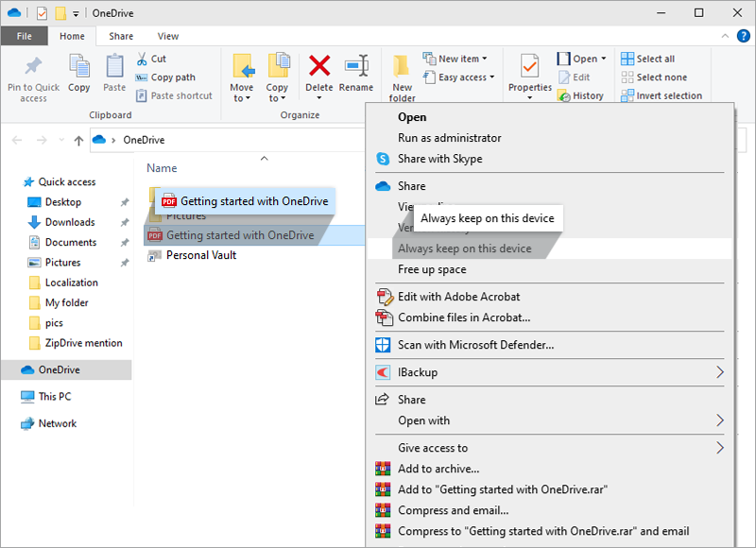Image resolution: width=756 pixels, height=548 pixels.
Task: Click the Up one level arrow
Action: click(78, 140)
